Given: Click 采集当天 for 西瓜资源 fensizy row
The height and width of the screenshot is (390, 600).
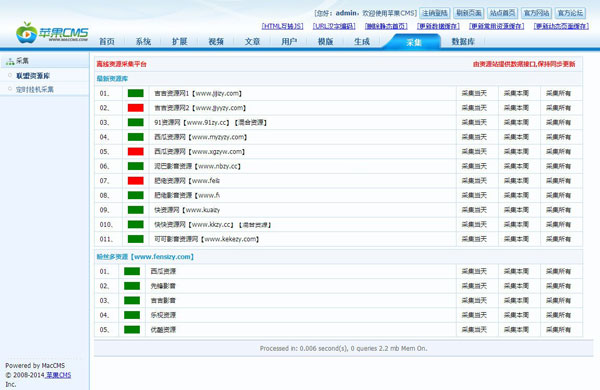Looking at the screenshot, I should coord(474,271).
